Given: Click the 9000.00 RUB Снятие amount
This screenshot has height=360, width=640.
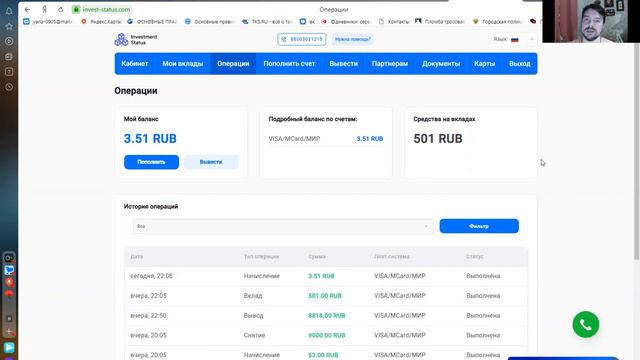Looking at the screenshot, I should coord(327,336).
